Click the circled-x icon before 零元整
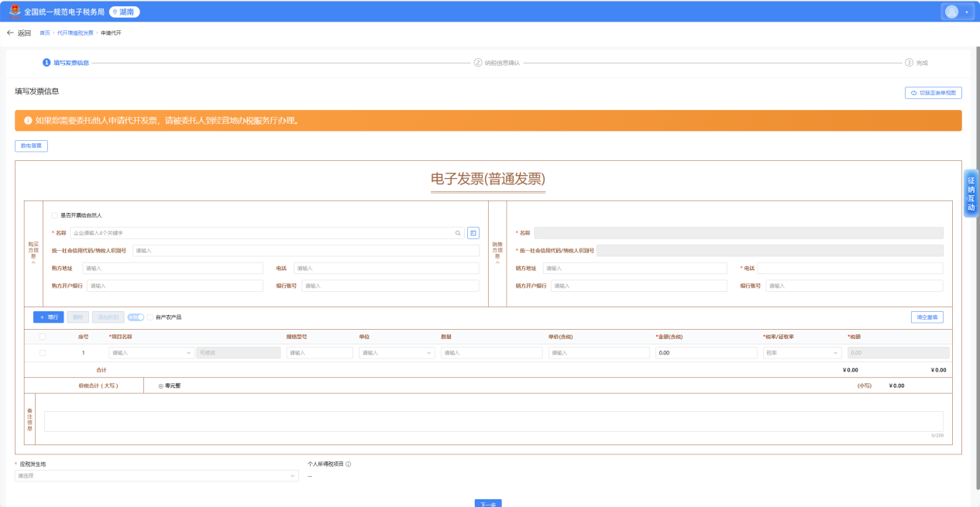Screen dimensions: 980x507 click(161, 385)
